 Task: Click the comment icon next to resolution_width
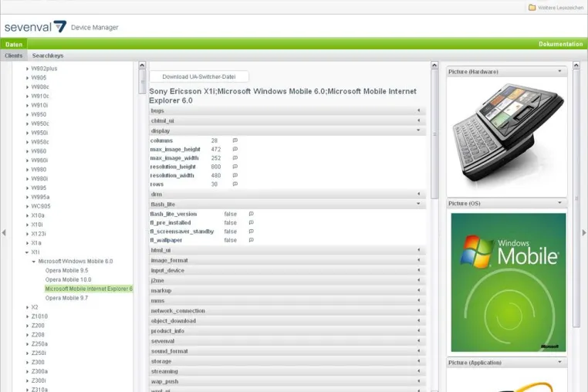[x=235, y=175]
